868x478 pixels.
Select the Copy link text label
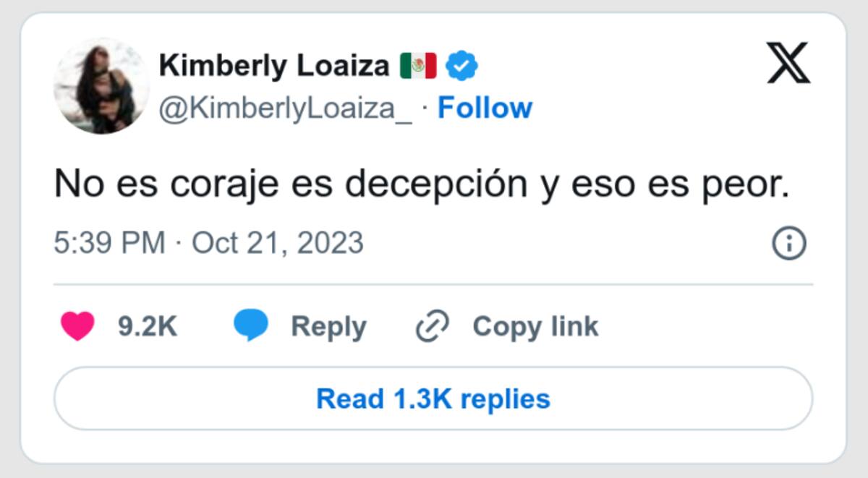[535, 327]
